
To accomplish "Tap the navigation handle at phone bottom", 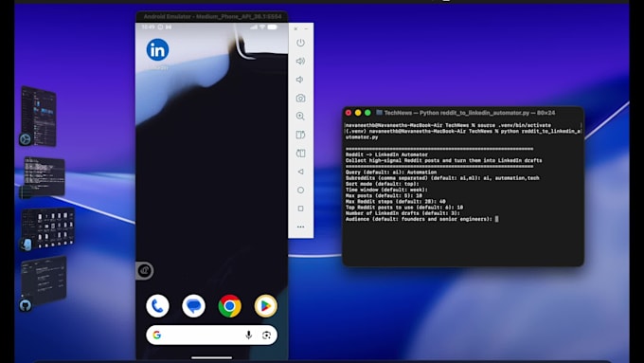I will (211, 357).
